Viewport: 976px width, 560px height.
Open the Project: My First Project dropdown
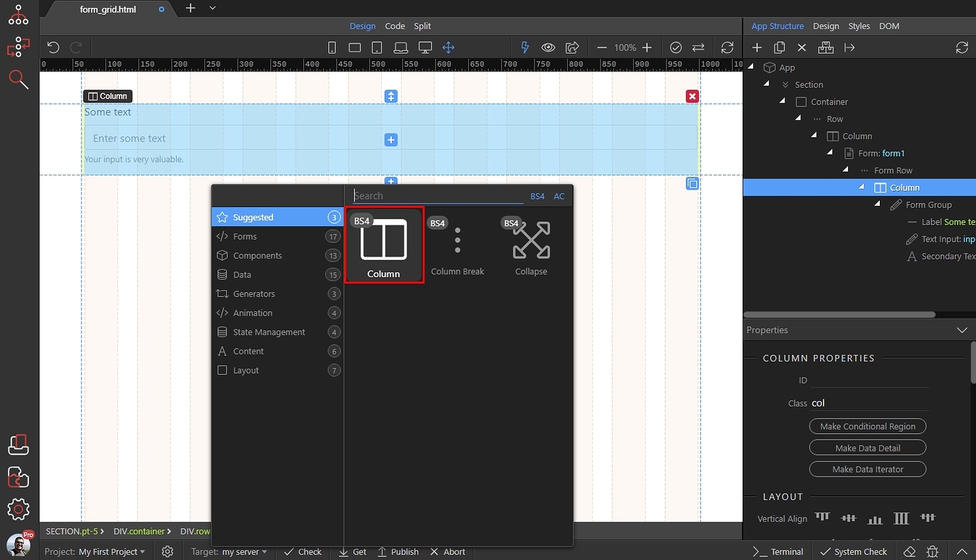(x=94, y=552)
